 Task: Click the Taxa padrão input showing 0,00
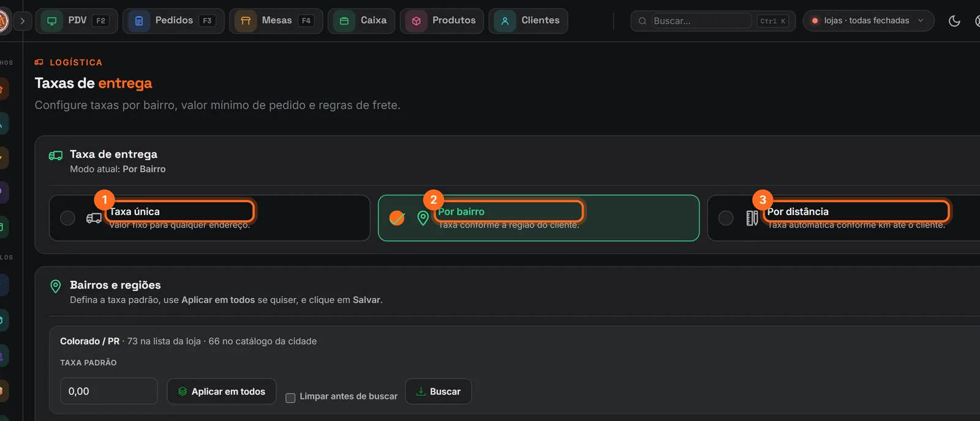tap(109, 392)
